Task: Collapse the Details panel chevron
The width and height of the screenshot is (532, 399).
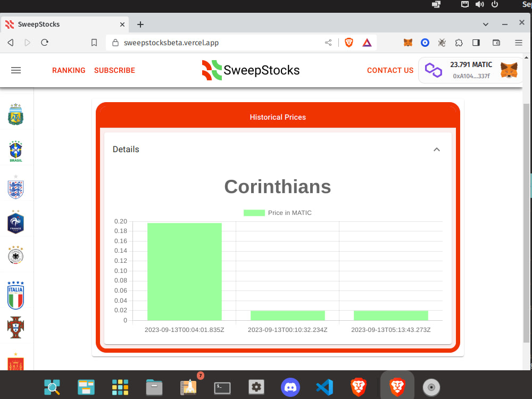Action: 437,149
